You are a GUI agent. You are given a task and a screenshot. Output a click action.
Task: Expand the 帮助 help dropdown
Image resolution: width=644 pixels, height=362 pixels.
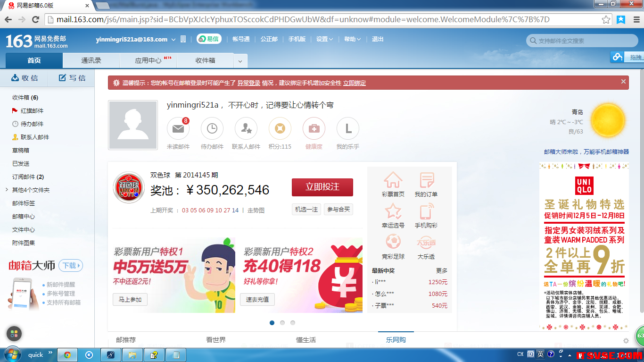click(352, 39)
